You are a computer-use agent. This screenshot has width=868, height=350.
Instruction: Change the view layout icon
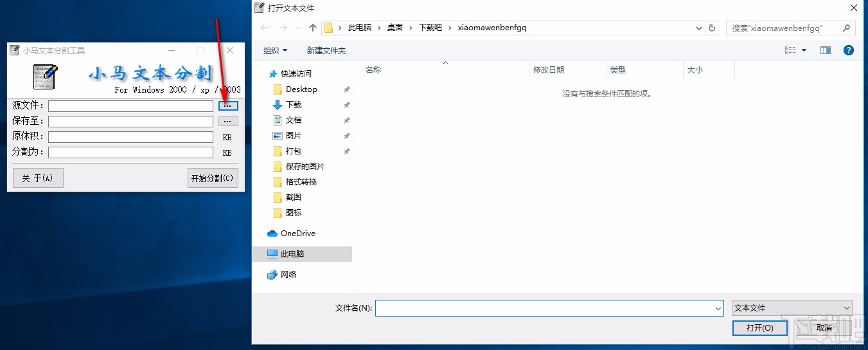(x=790, y=50)
